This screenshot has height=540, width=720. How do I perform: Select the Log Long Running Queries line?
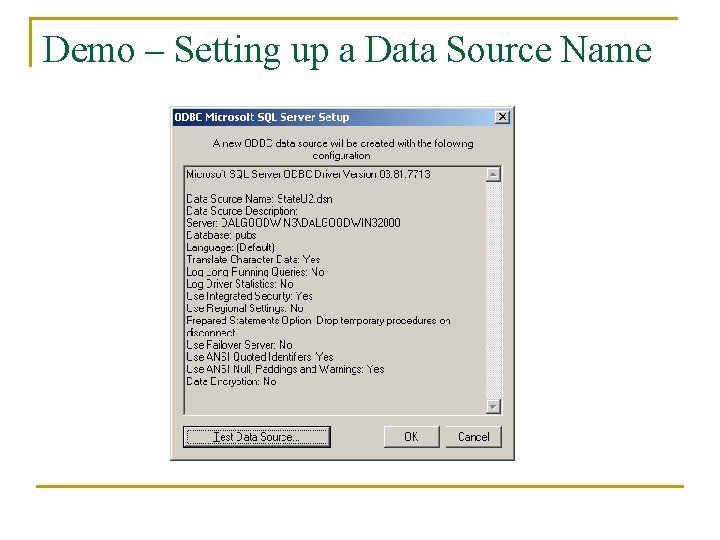coord(255,272)
